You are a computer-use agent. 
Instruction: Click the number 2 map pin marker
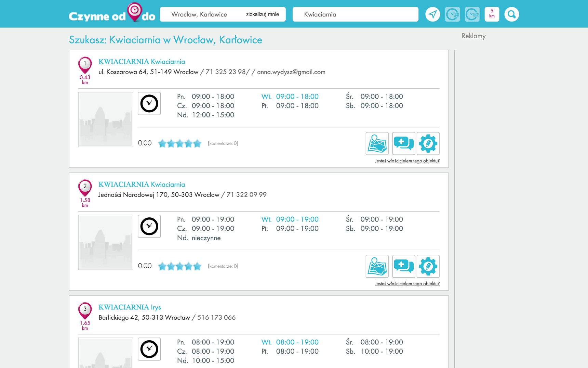coord(85,188)
